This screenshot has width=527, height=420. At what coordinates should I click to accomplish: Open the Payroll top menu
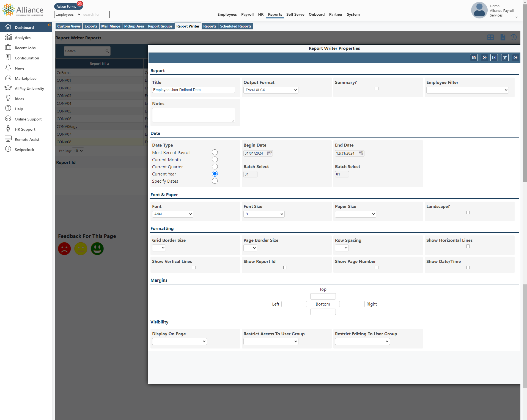[x=247, y=15]
